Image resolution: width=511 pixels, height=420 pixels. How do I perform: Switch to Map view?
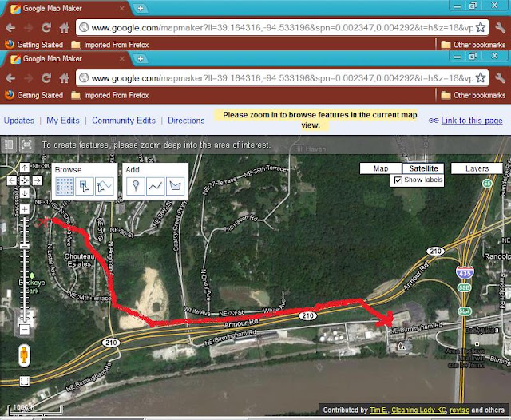[x=381, y=168]
